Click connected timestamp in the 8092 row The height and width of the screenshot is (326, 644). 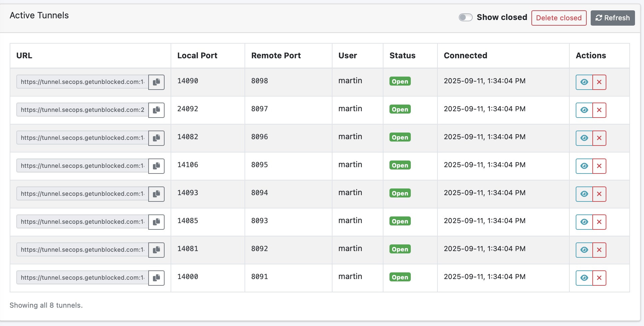(485, 249)
